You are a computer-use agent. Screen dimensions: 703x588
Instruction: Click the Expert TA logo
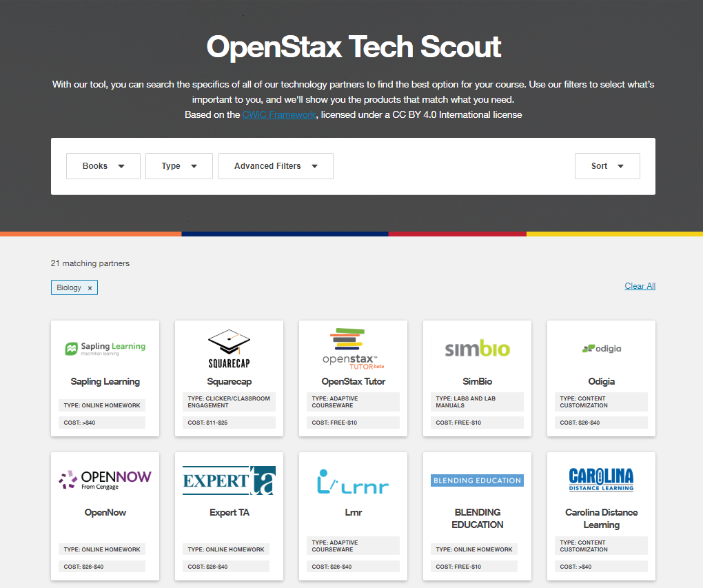[x=229, y=480]
